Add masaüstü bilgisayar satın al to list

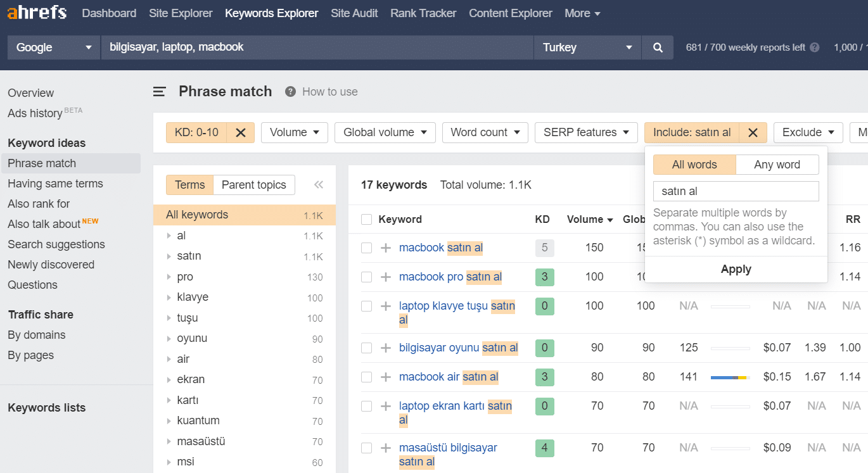386,448
